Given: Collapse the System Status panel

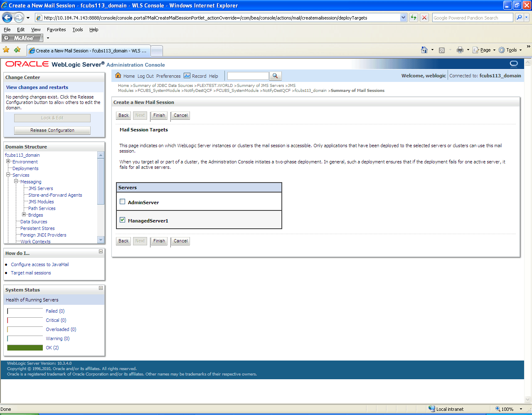Looking at the screenshot, I should pyautogui.click(x=101, y=288).
